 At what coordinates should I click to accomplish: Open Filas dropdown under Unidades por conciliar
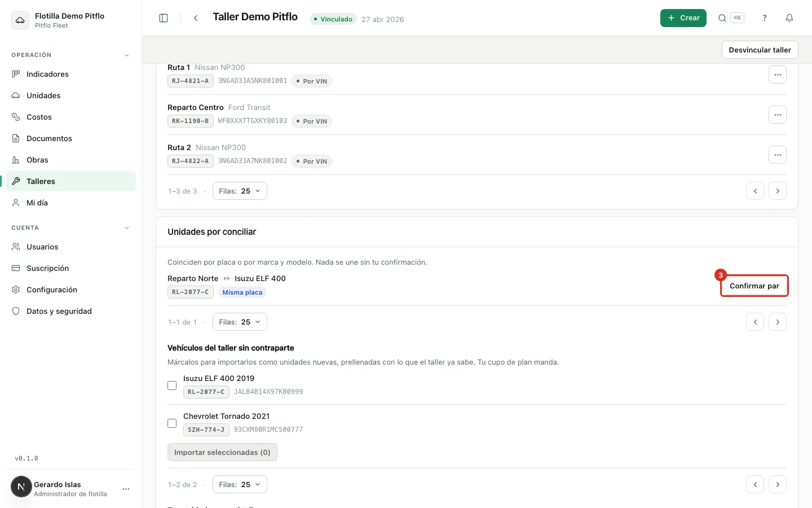240,322
